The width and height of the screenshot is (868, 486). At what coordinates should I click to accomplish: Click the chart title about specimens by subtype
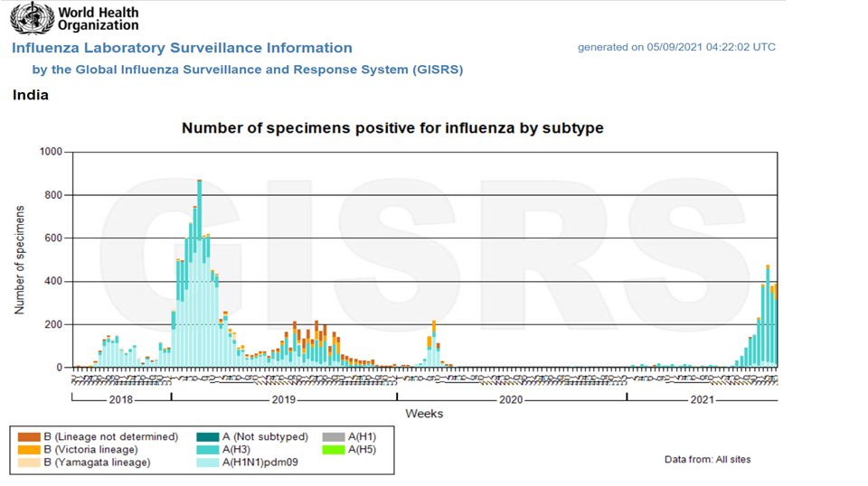tap(392, 128)
